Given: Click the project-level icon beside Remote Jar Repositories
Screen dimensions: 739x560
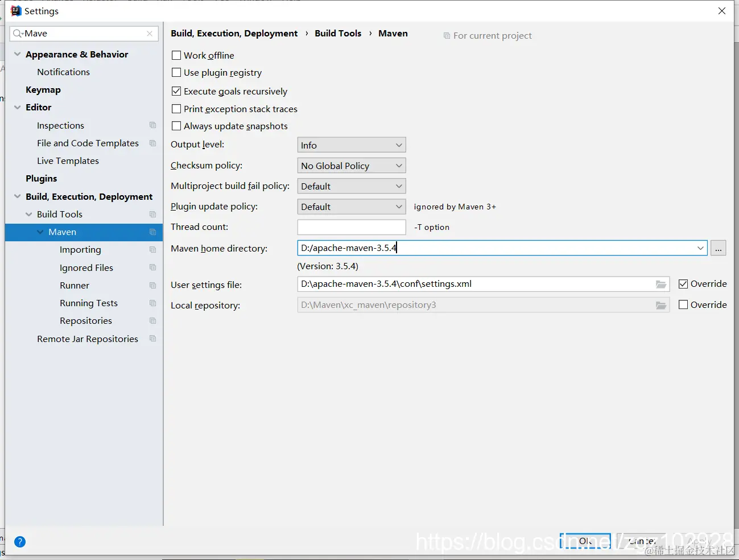Looking at the screenshot, I should pos(152,339).
